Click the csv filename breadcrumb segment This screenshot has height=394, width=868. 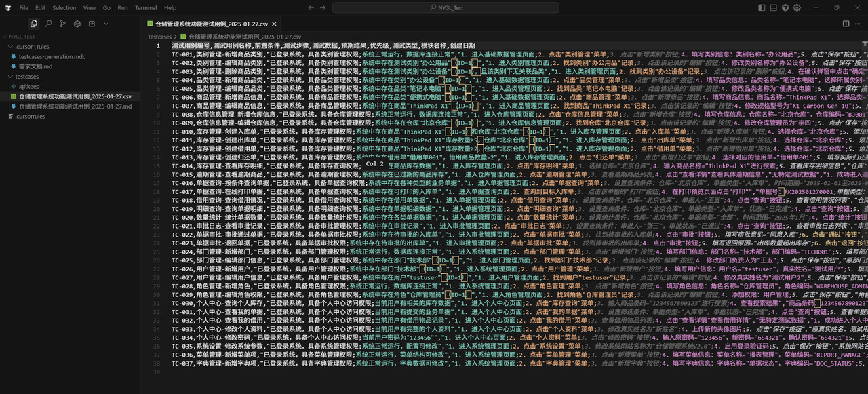point(245,37)
